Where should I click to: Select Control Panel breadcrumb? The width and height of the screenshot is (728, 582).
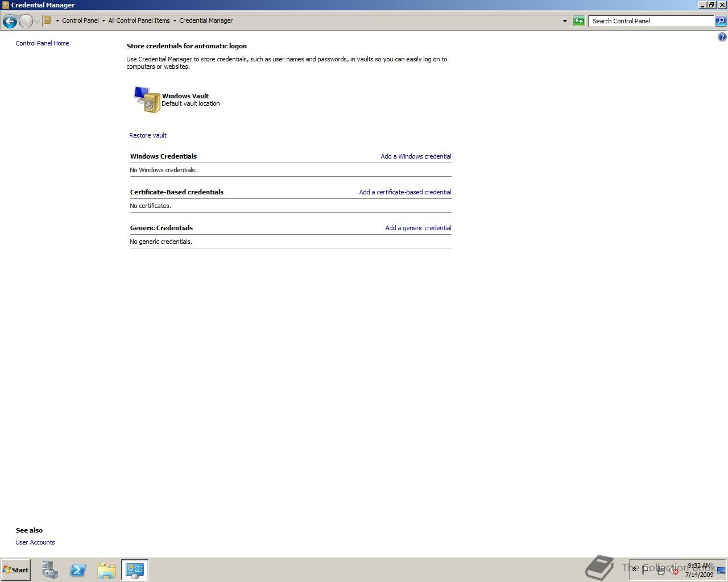[x=80, y=20]
